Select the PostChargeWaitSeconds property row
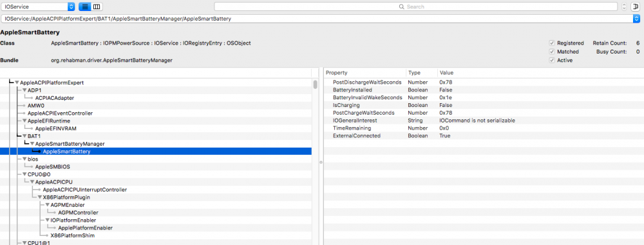The width and height of the screenshot is (644, 245). pos(484,113)
